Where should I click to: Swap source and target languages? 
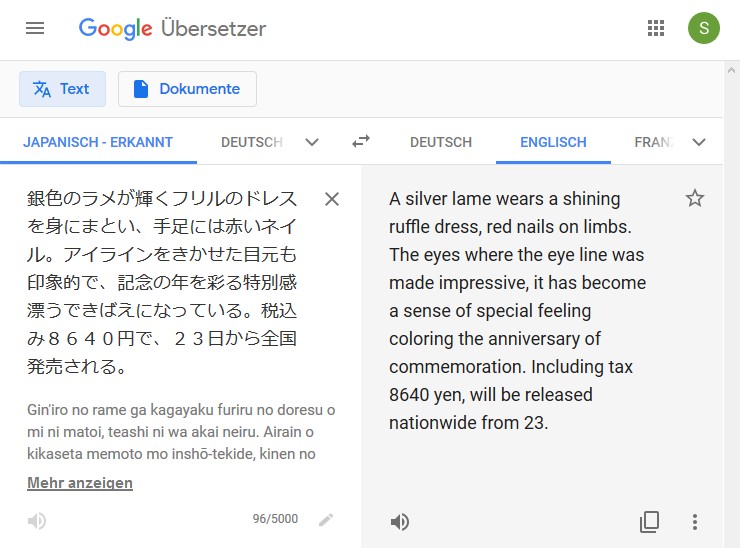click(x=361, y=141)
